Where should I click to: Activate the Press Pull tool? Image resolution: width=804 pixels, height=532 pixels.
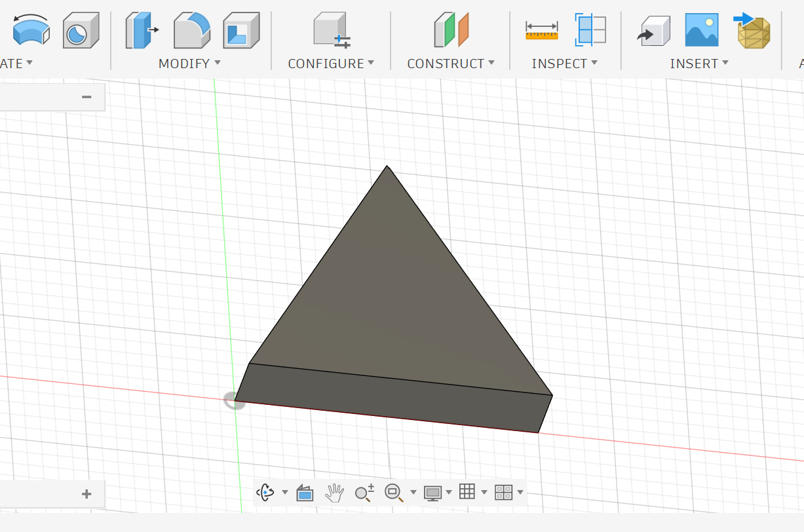142,31
